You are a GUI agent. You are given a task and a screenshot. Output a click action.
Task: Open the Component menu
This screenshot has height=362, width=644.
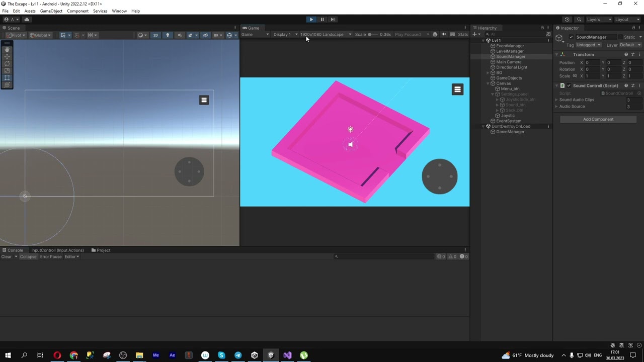click(x=77, y=11)
